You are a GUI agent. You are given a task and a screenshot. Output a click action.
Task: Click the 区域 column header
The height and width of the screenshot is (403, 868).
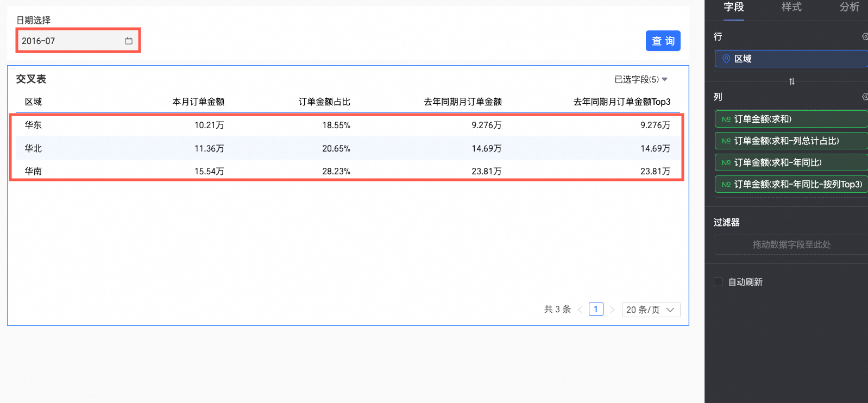click(x=33, y=102)
